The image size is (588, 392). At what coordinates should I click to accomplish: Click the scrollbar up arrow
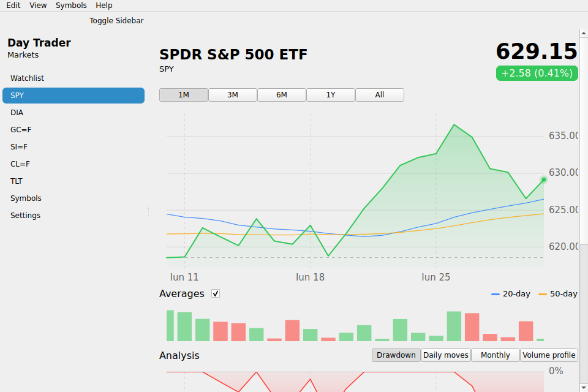coord(584,34)
